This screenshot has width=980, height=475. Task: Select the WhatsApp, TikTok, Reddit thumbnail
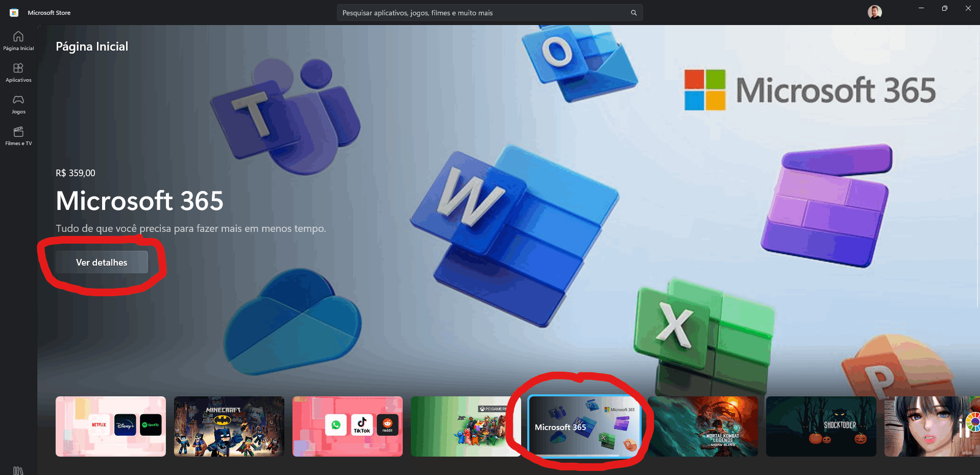pos(348,426)
